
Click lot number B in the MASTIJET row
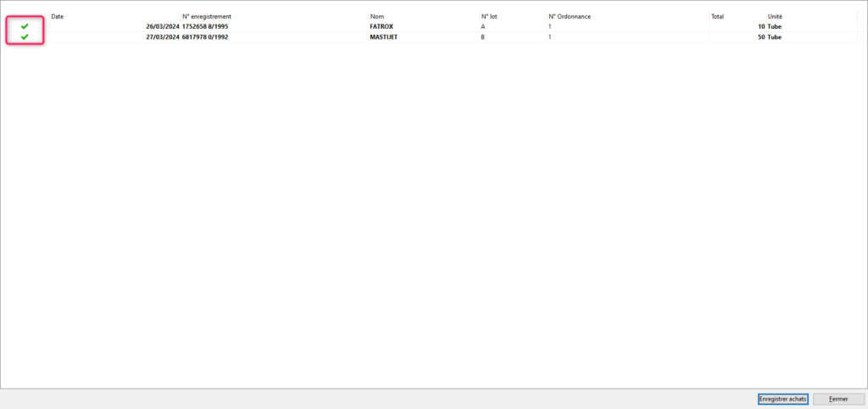tap(483, 37)
